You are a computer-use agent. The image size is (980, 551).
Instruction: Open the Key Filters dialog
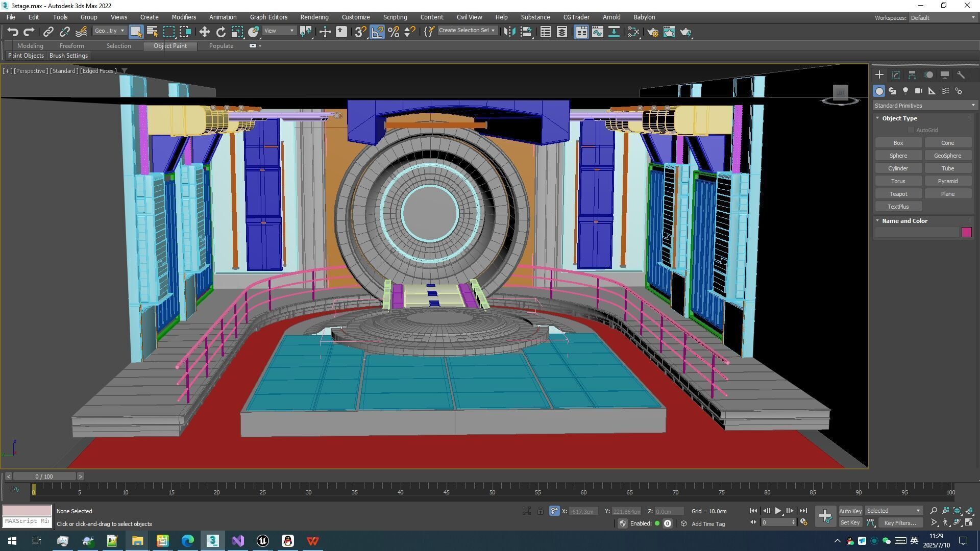(x=900, y=522)
